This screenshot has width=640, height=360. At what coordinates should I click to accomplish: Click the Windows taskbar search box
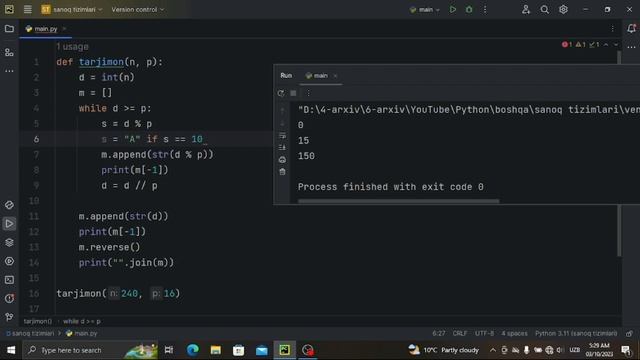coord(91,350)
